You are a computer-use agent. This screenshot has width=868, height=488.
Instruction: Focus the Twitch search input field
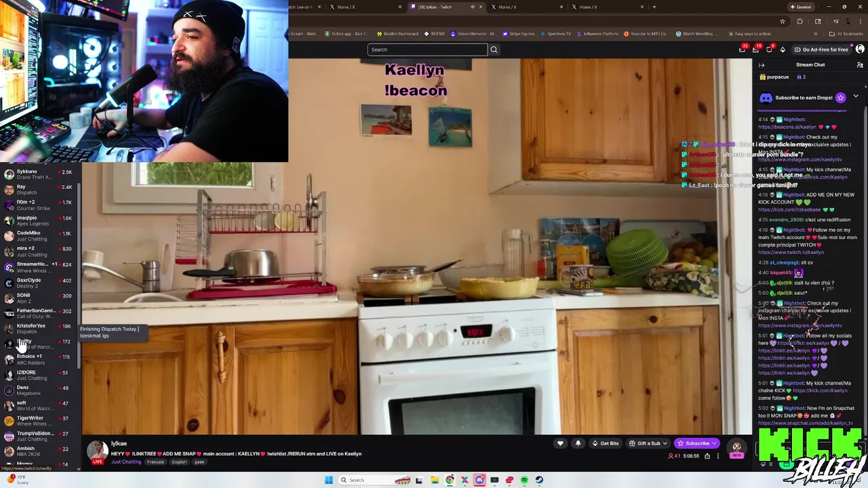pyautogui.click(x=427, y=49)
